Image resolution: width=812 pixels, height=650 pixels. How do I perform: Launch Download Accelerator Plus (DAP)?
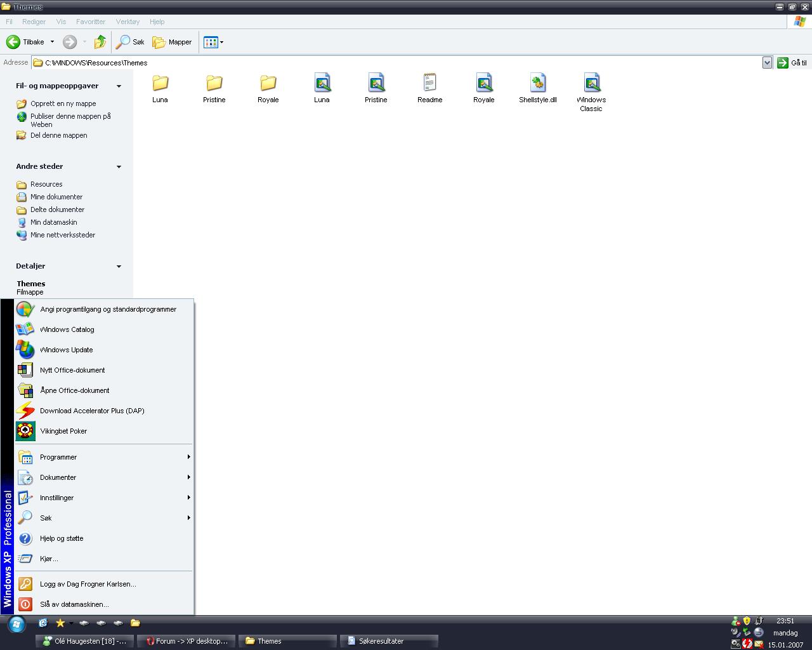tap(104, 411)
